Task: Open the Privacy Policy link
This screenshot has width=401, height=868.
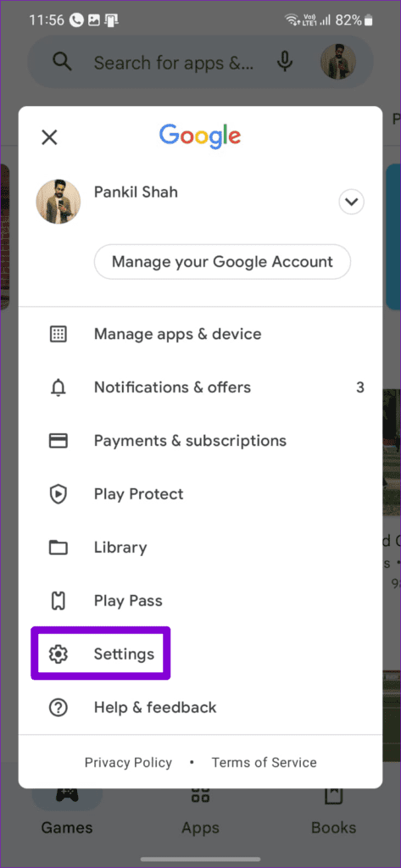Action: coord(128,762)
